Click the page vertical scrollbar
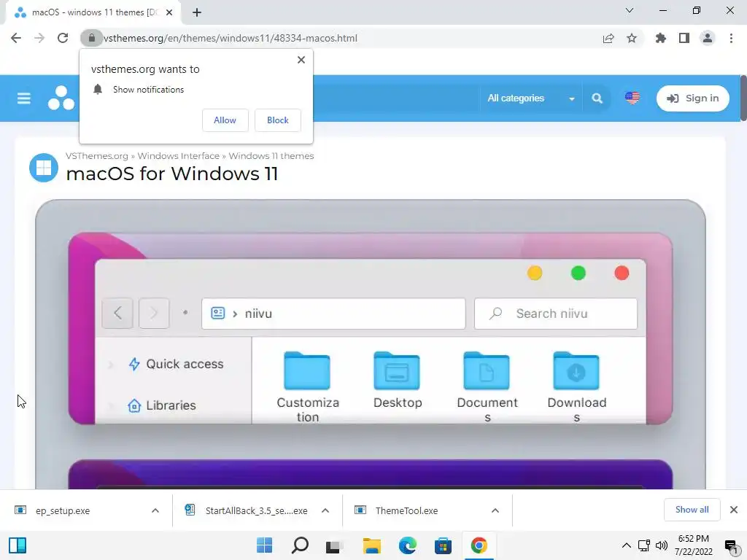The width and height of the screenshot is (747, 560). [743, 98]
